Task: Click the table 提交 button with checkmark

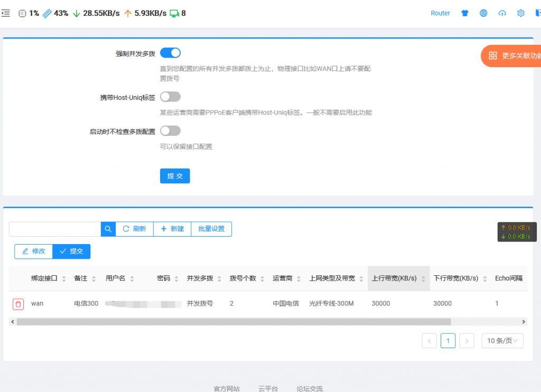Action: (x=71, y=251)
